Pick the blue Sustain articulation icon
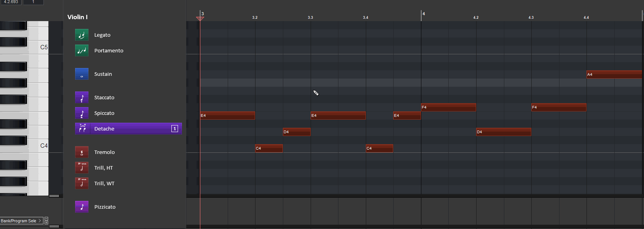644x229 pixels. tap(82, 74)
